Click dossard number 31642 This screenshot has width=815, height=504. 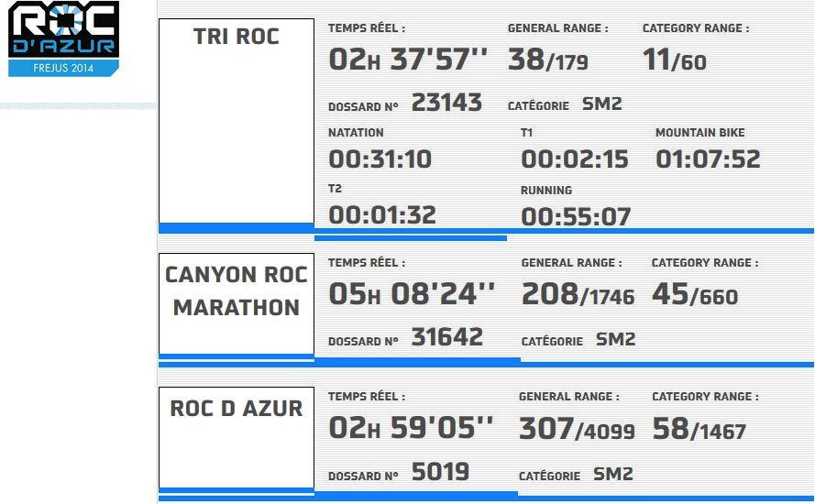click(447, 336)
